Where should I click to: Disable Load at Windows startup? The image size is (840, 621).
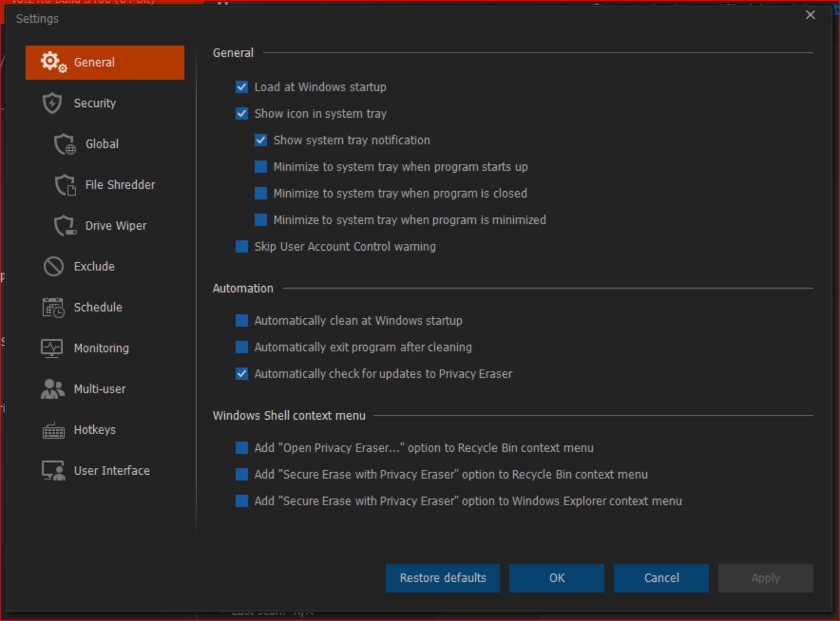pos(242,87)
